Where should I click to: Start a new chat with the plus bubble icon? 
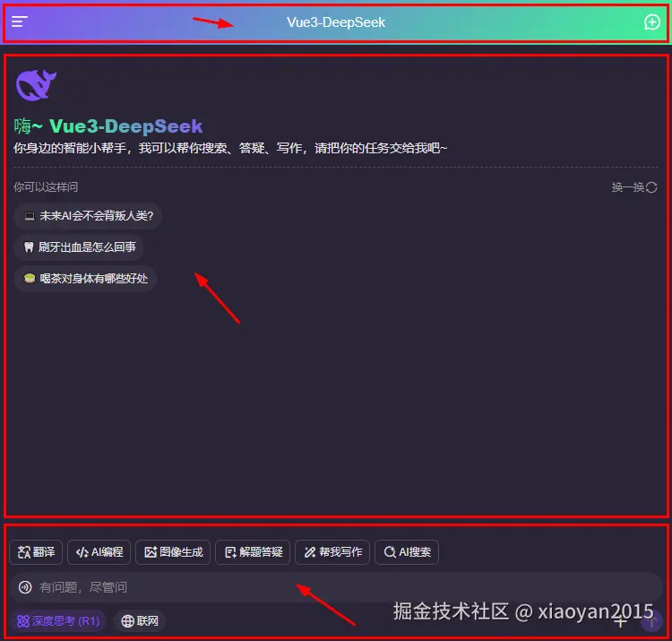point(652,22)
